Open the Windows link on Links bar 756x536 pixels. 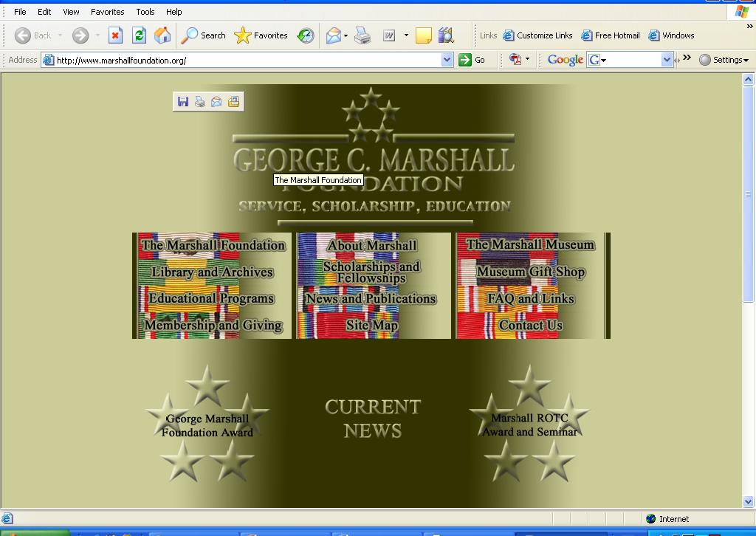tap(672, 35)
